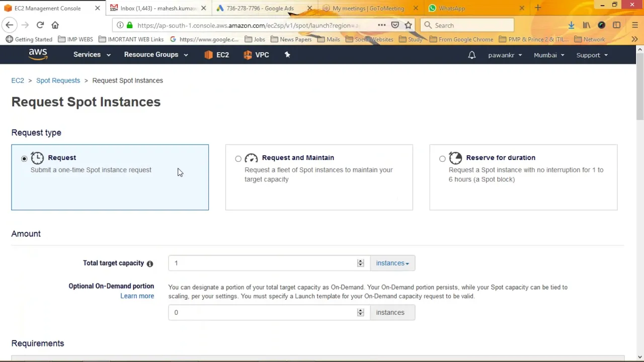Expand the Resource Groups dropdown

156,55
